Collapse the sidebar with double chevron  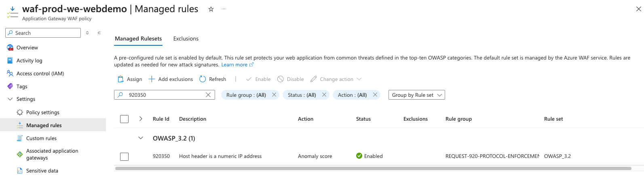tap(99, 33)
